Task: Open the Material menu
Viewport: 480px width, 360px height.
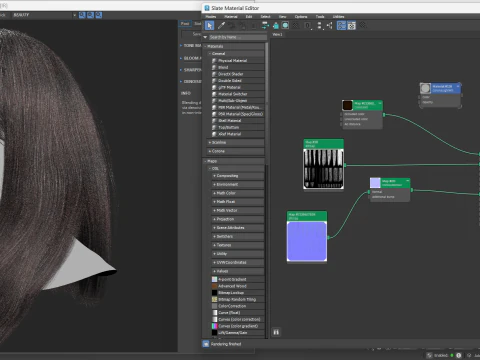Action: click(x=231, y=16)
